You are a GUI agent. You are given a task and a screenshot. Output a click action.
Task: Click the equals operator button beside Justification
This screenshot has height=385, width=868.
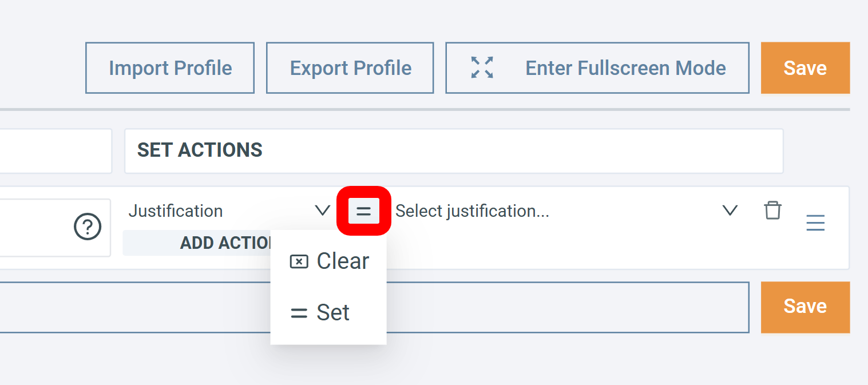point(363,211)
